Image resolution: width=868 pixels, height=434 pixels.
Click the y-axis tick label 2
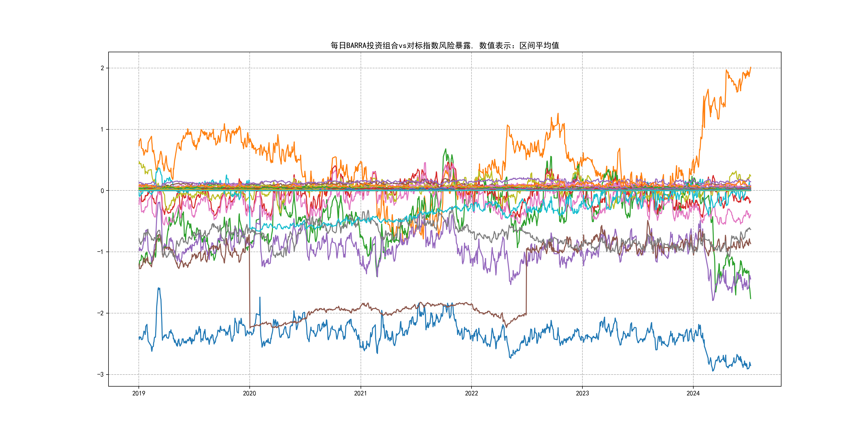(x=102, y=68)
